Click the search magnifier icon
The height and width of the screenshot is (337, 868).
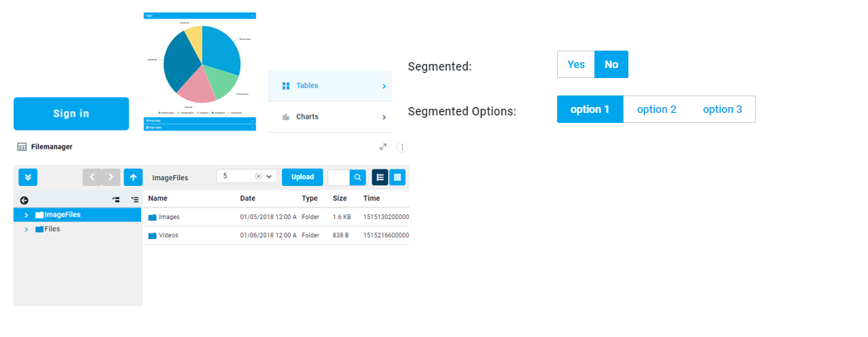[x=357, y=177]
